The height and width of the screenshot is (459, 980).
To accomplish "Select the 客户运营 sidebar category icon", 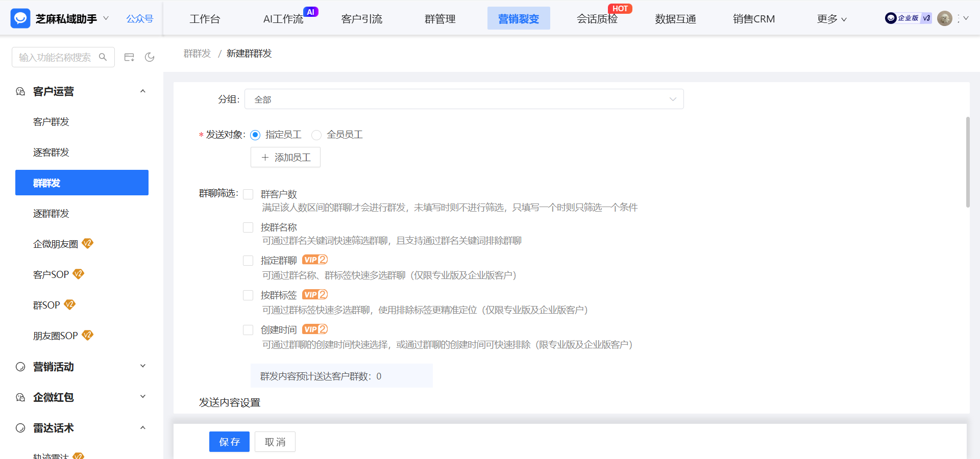I will pyautogui.click(x=20, y=91).
